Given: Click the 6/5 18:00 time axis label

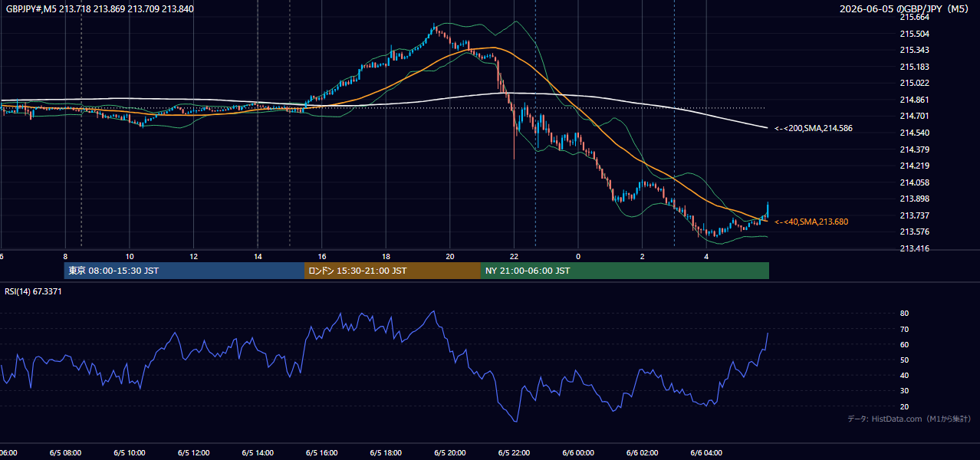Looking at the screenshot, I should point(386,453).
